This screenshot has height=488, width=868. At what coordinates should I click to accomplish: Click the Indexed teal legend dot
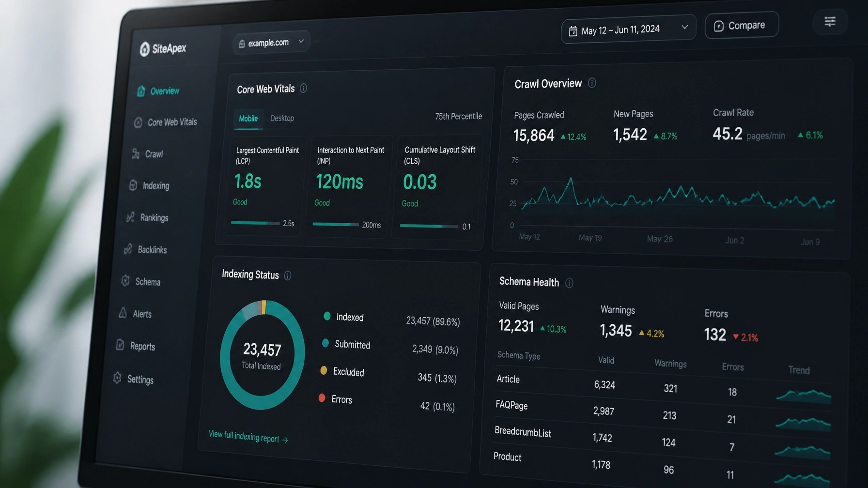point(327,316)
